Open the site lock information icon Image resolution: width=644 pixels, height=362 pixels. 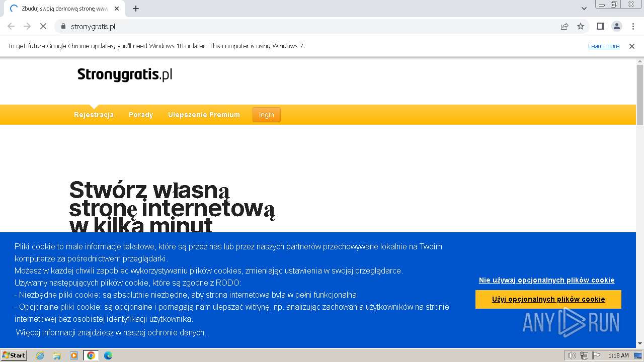[x=63, y=26]
